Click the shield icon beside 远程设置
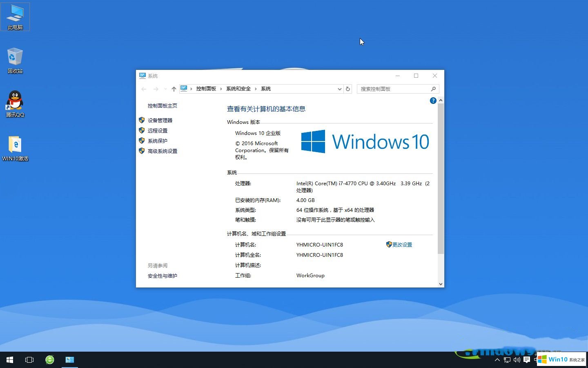This screenshot has height=368, width=588. coord(142,130)
